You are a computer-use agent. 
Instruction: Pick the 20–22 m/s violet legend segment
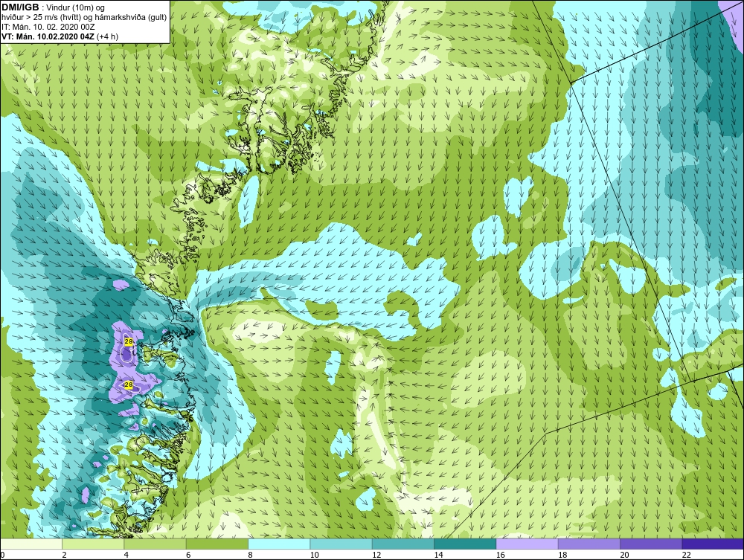pos(651,544)
